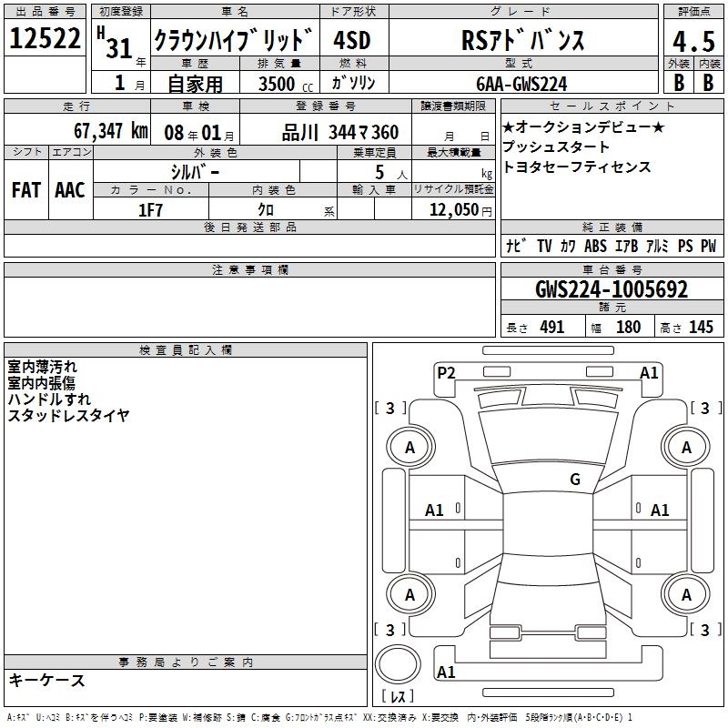Select the A1 mark at the diagram's top-right corner
Viewport: 728px width, 728px height.
649,371
